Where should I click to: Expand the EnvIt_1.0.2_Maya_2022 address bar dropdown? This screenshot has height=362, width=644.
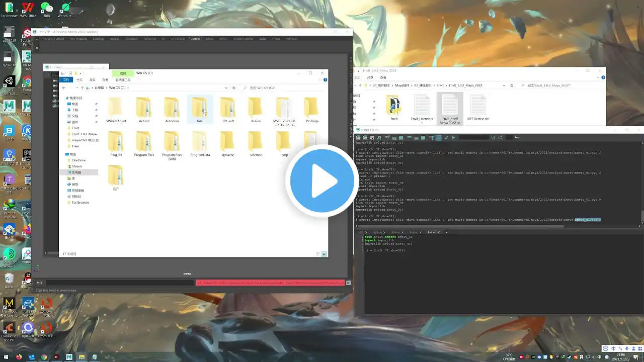(x=504, y=85)
